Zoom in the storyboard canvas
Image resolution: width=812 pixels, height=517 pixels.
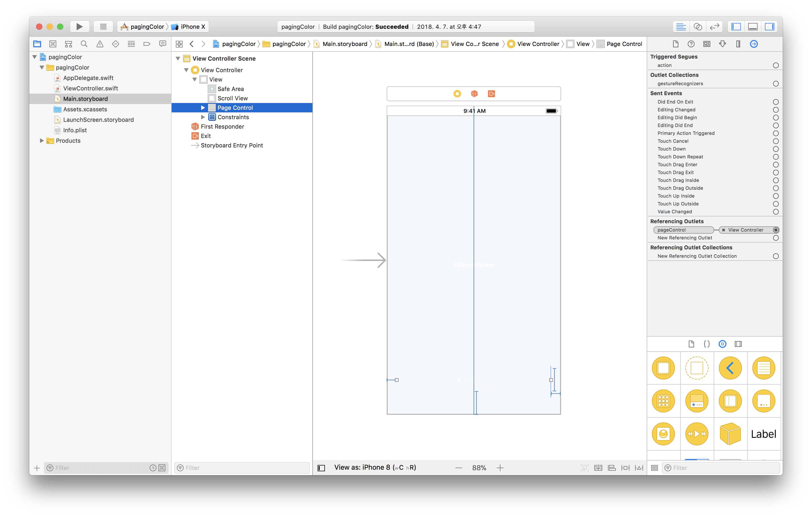[x=500, y=468]
